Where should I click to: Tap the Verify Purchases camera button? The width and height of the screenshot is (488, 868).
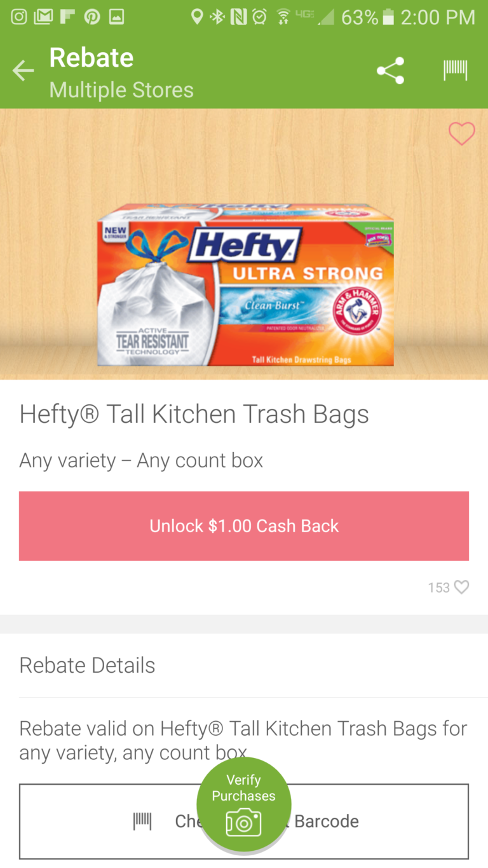244,804
